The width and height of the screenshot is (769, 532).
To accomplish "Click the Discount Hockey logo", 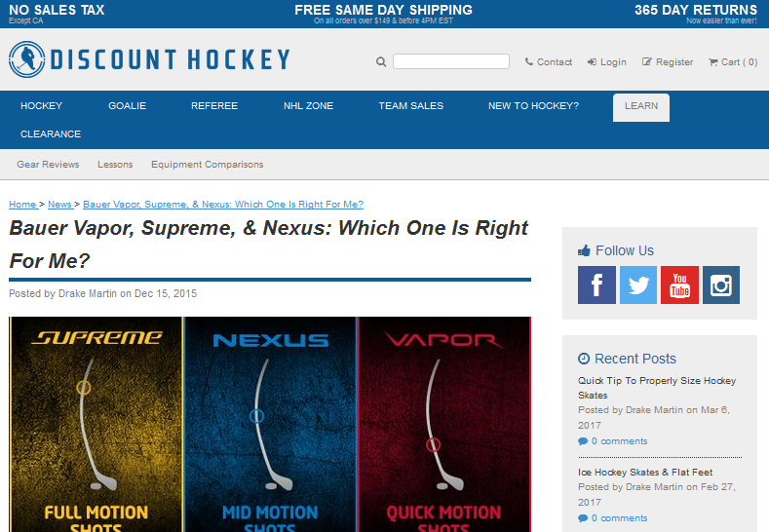I will pyautogui.click(x=149, y=59).
